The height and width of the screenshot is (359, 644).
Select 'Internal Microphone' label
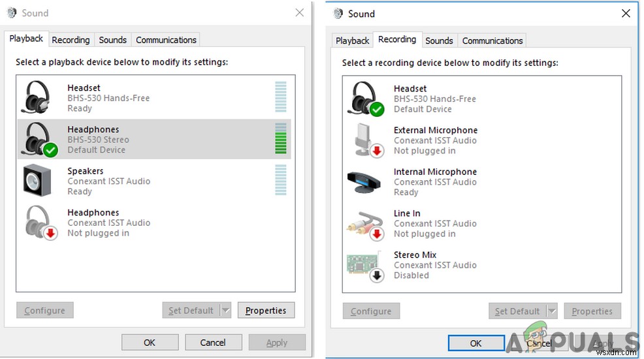tap(436, 172)
